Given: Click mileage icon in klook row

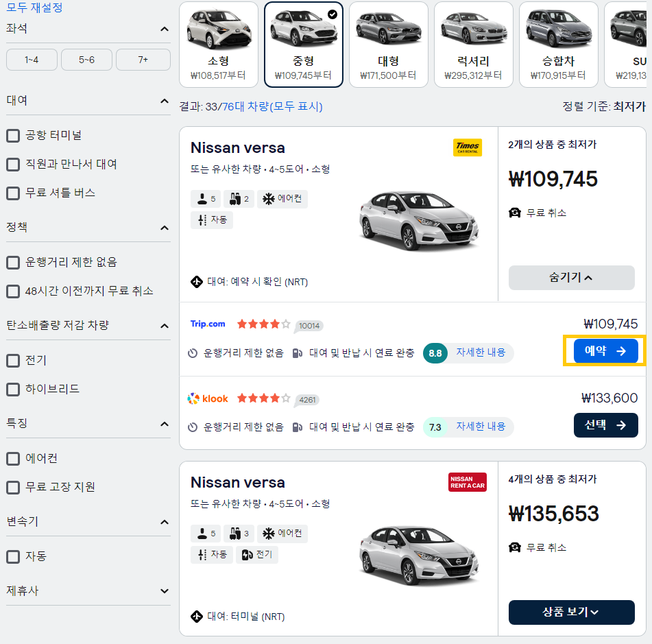Looking at the screenshot, I should coord(193,428).
